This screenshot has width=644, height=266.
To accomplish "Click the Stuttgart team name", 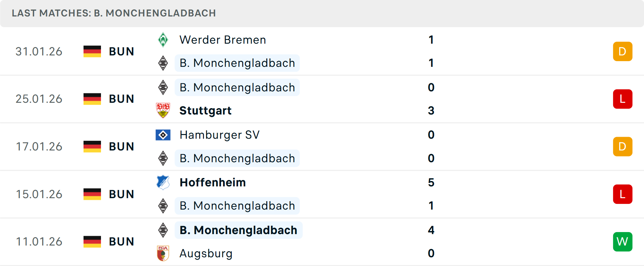I will click(205, 110).
